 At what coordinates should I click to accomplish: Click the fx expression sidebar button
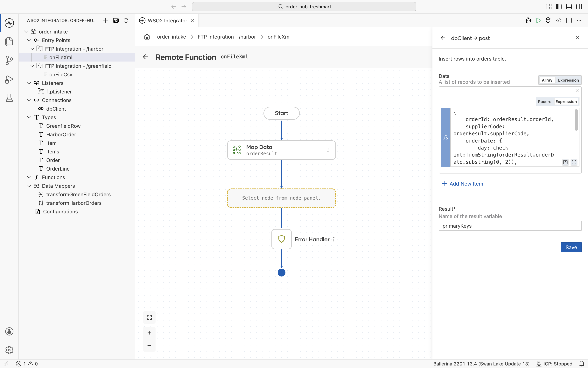click(x=446, y=137)
